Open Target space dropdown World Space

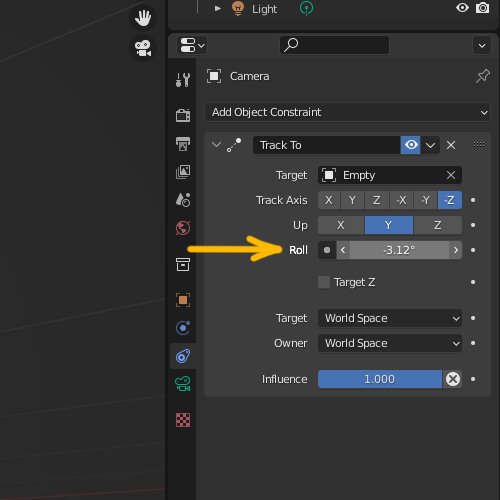(x=390, y=318)
